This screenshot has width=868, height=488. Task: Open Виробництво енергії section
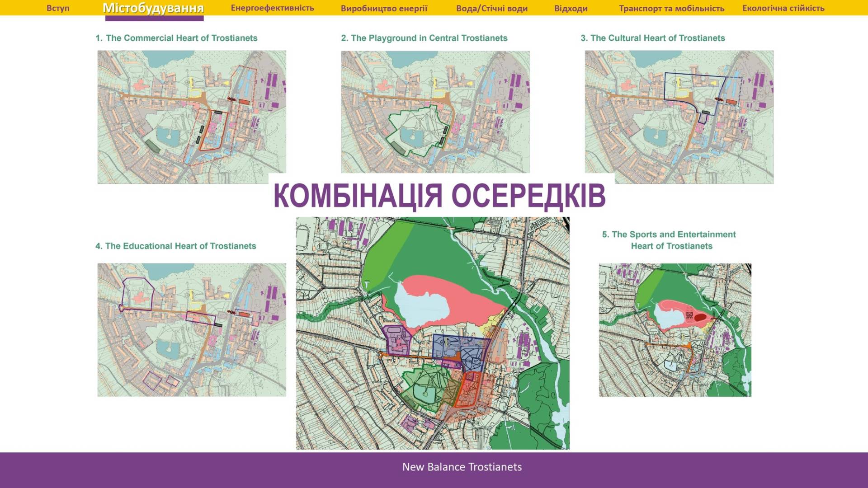click(x=384, y=8)
